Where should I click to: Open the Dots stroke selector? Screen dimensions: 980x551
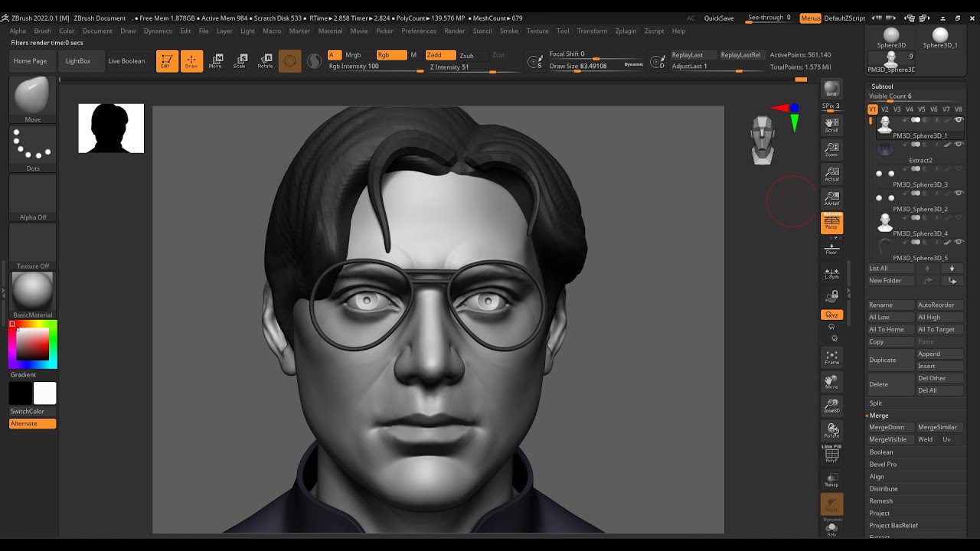tap(32, 148)
